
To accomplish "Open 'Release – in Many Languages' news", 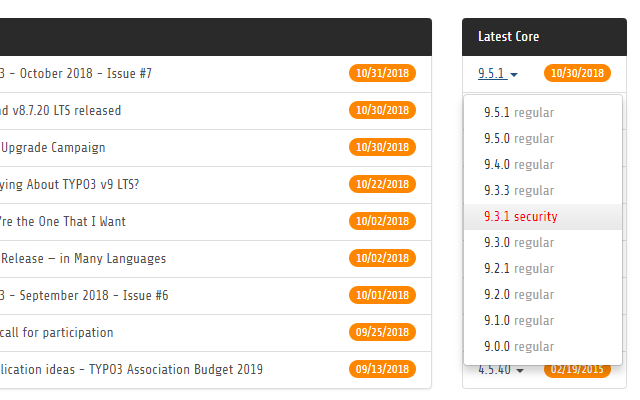I will (83, 258).
